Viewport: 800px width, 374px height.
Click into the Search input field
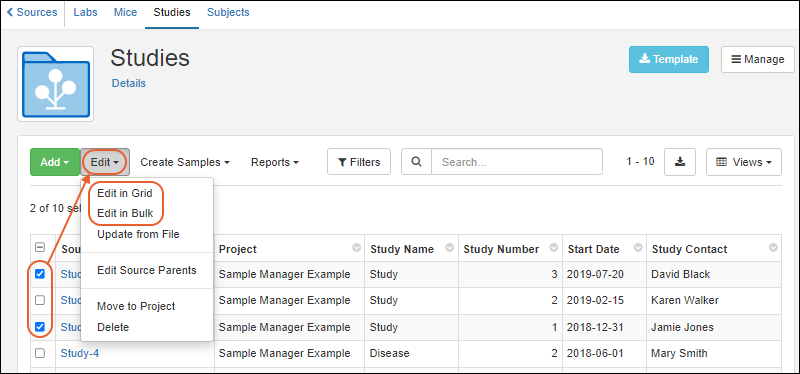[517, 162]
